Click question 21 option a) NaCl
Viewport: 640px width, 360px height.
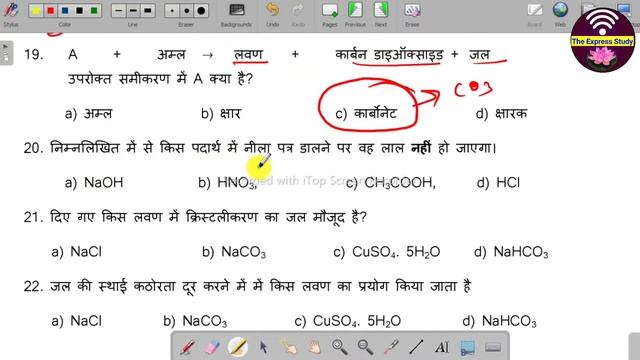point(76,252)
